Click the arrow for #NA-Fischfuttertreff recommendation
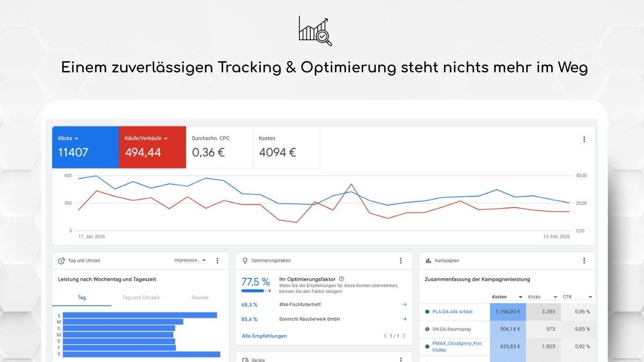The image size is (644, 362). click(404, 304)
